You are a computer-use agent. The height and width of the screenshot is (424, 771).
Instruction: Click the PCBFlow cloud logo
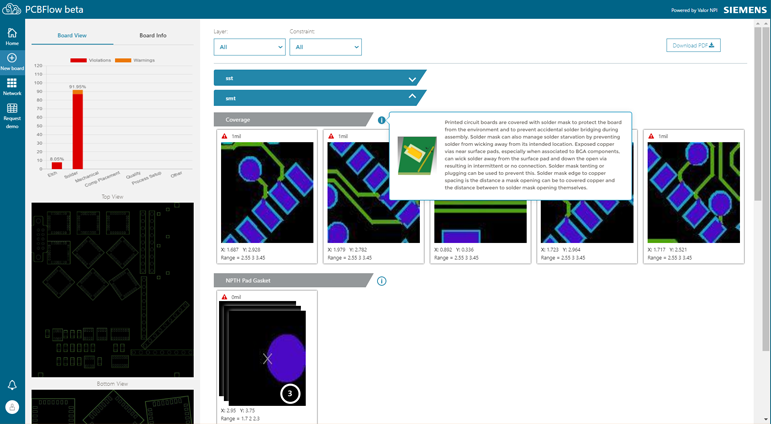(x=11, y=9)
